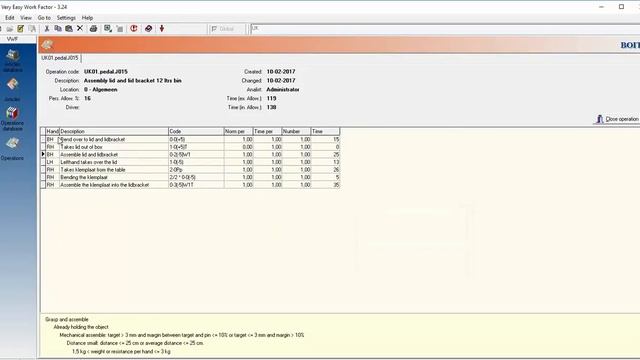Image resolution: width=640 pixels, height=360 pixels.
Task: Click the 'Distance small' explanation line
Action: click(135, 343)
